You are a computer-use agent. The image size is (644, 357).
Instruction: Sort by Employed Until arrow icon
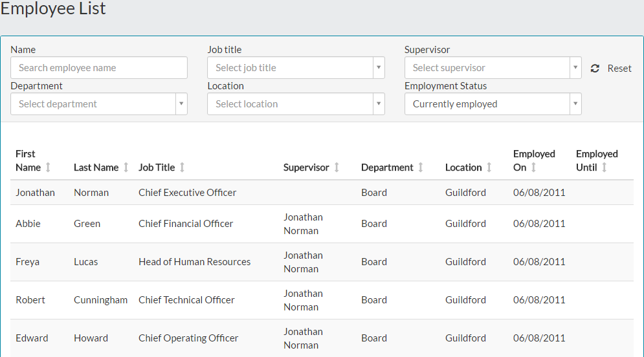605,168
